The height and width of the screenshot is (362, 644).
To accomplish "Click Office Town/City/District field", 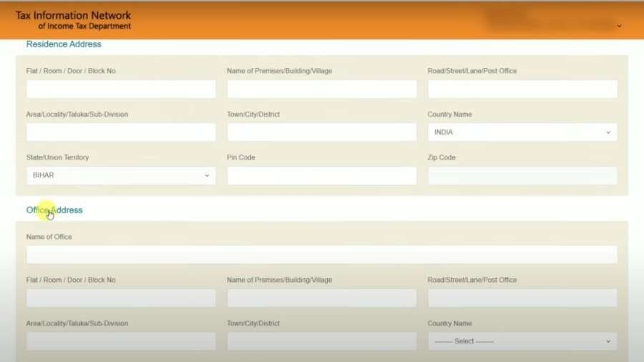I will point(321,341).
